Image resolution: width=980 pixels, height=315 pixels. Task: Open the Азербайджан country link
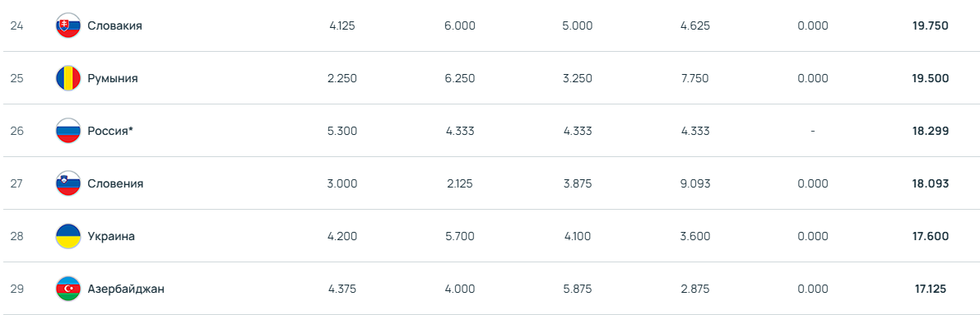(x=126, y=289)
